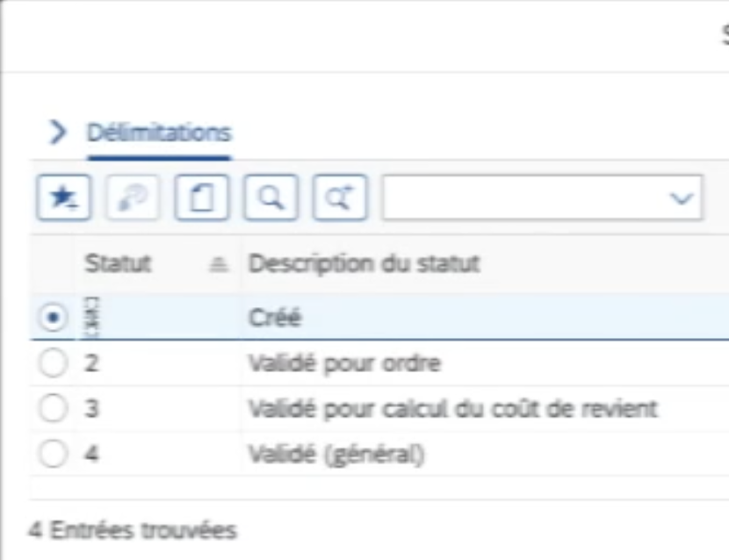Switch to the Délimitations tab

tap(158, 133)
